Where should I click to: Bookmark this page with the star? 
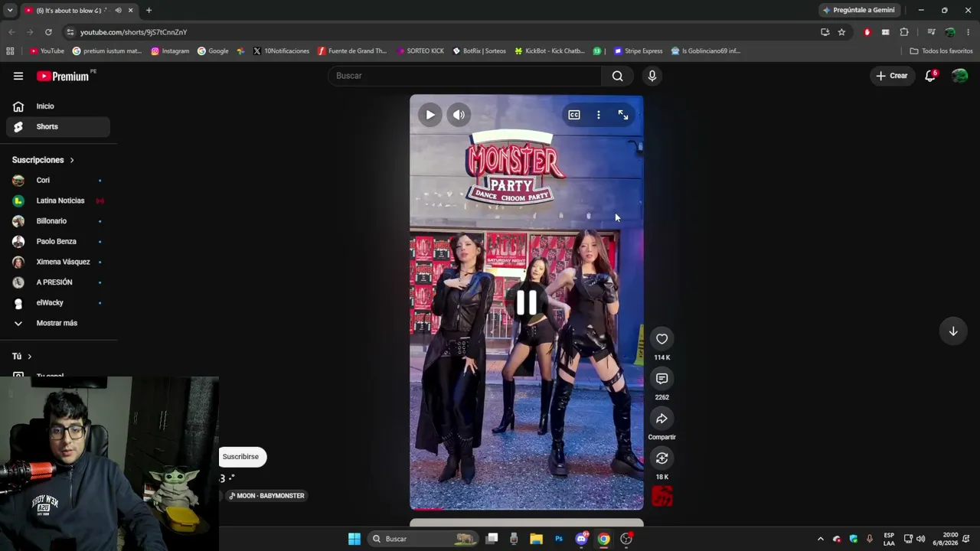[x=841, y=32]
